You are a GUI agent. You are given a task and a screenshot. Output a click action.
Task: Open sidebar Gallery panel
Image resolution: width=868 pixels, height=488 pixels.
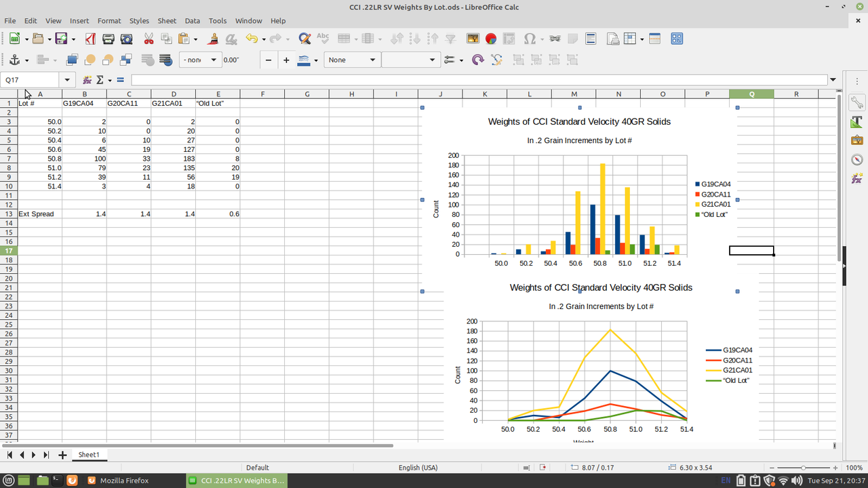coord(856,141)
